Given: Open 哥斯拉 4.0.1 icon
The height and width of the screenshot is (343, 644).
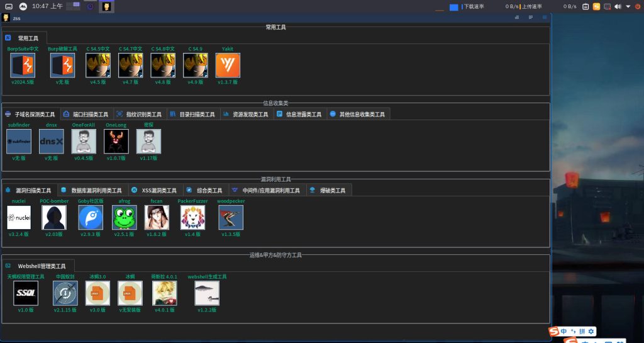Looking at the screenshot, I should (x=165, y=293).
